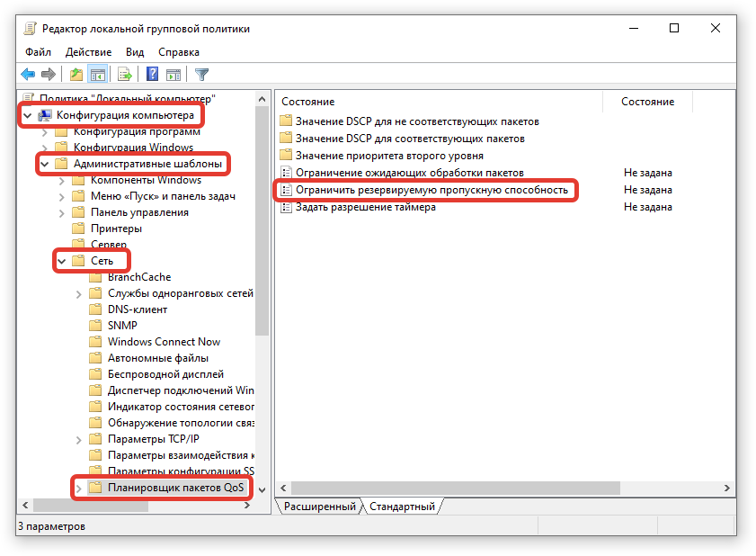This screenshot has width=756, height=556.
Task: Click the Filter funnel icon
Action: pos(202,75)
